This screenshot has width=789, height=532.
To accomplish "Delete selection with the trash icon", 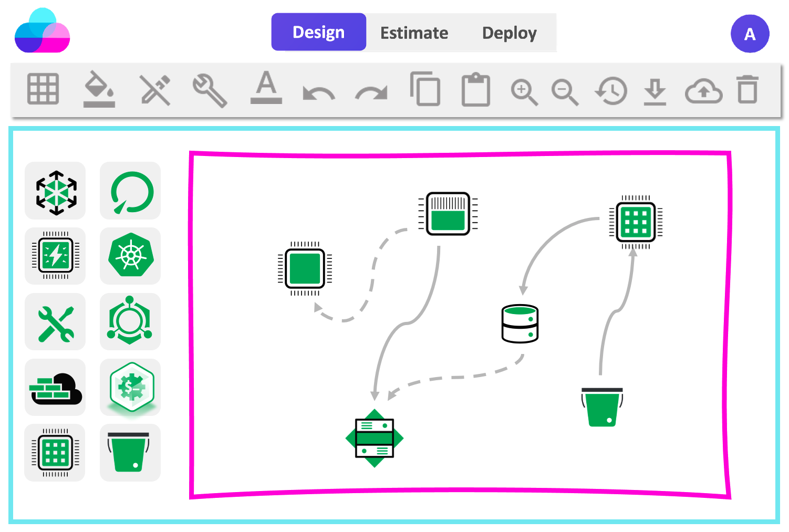I will [748, 89].
